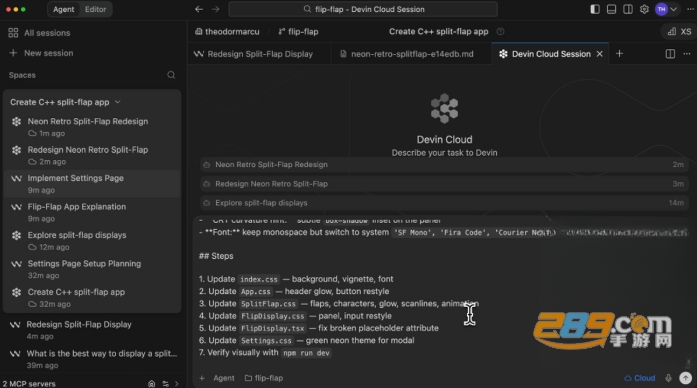The width and height of the screenshot is (697, 388).
Task: Switch to Editor mode
Action: pyautogui.click(x=95, y=9)
